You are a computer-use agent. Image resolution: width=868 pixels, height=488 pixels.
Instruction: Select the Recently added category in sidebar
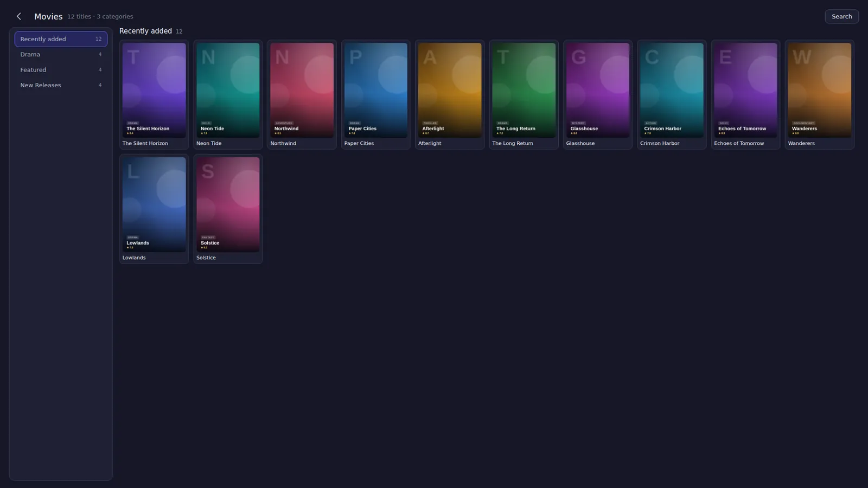pyautogui.click(x=61, y=39)
